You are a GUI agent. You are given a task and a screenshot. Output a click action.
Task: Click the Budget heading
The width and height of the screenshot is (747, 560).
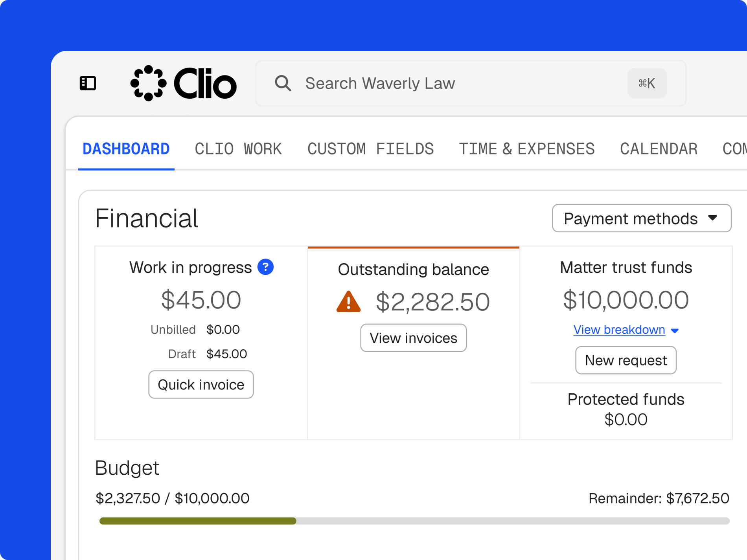127,468
